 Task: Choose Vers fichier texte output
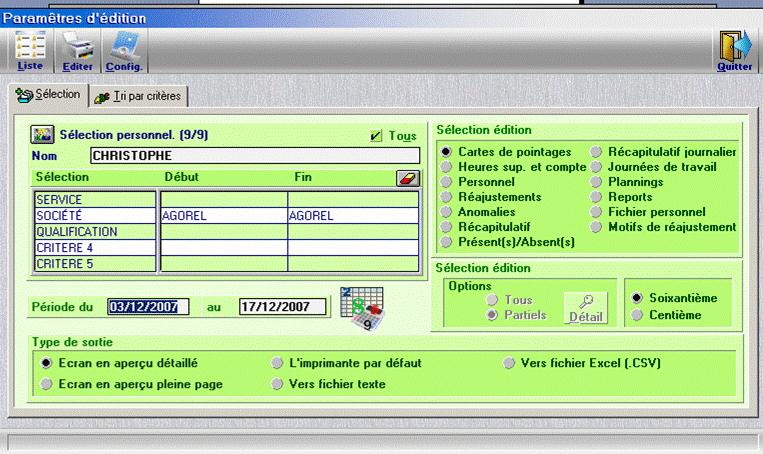[x=277, y=384]
